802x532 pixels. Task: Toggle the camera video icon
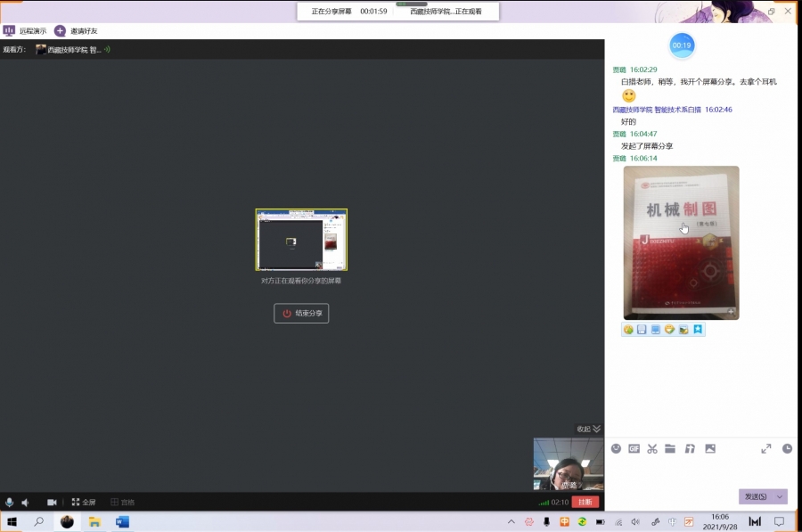click(52, 503)
